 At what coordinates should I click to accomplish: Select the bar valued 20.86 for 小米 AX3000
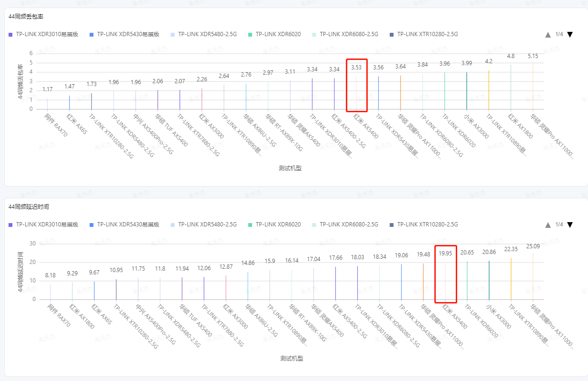(489, 280)
